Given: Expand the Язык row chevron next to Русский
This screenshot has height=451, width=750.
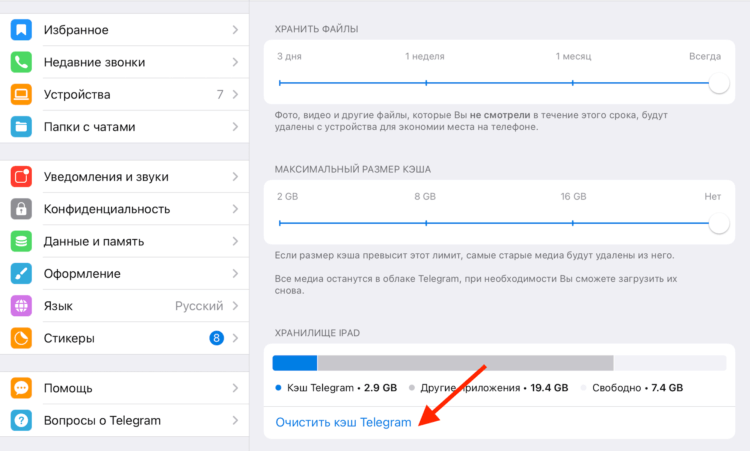Looking at the screenshot, I should (235, 306).
